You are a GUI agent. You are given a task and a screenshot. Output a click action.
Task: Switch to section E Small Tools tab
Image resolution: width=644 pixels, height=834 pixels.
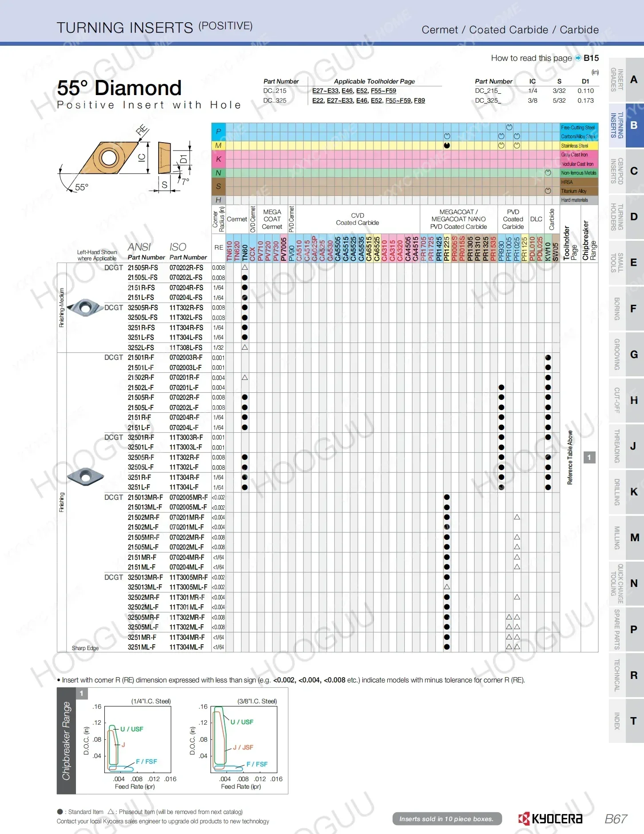[626, 263]
